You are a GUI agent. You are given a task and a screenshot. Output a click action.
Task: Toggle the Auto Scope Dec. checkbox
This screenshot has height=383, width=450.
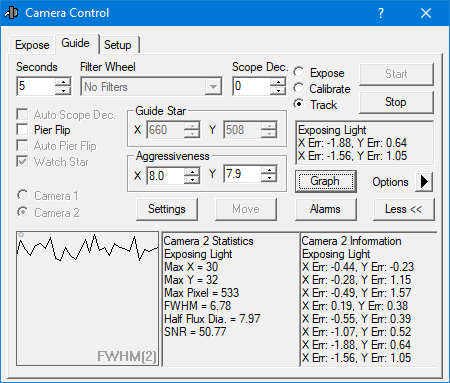[x=22, y=115]
